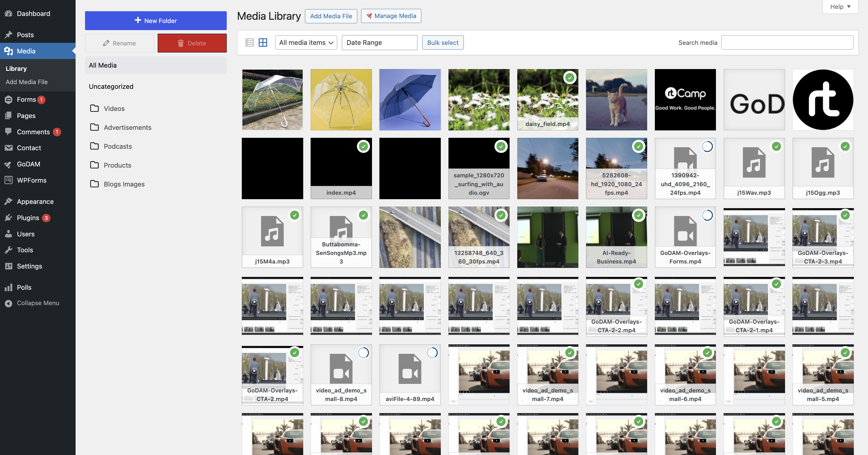Open the blue umbrella thumbnail

point(410,100)
